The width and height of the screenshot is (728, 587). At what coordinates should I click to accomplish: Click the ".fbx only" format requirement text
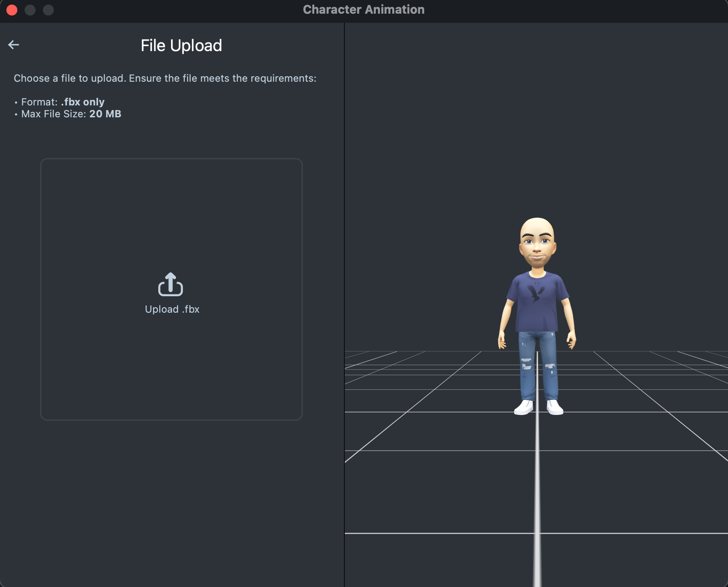pyautogui.click(x=83, y=102)
